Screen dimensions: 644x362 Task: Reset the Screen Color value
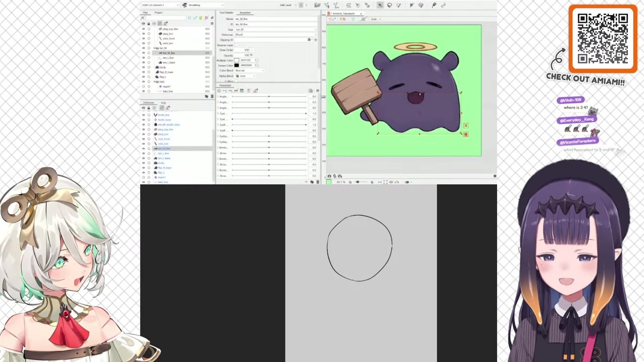coord(257,65)
